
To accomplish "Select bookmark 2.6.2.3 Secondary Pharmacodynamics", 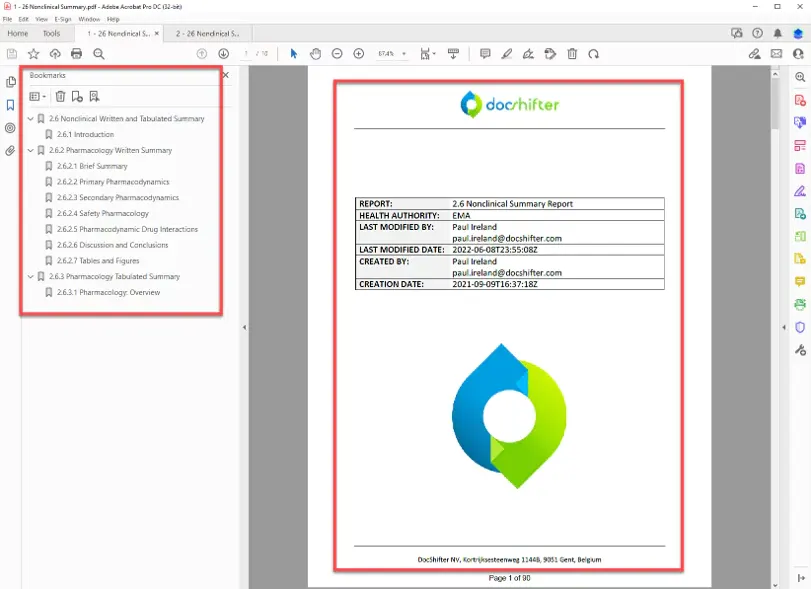I will coord(118,198).
